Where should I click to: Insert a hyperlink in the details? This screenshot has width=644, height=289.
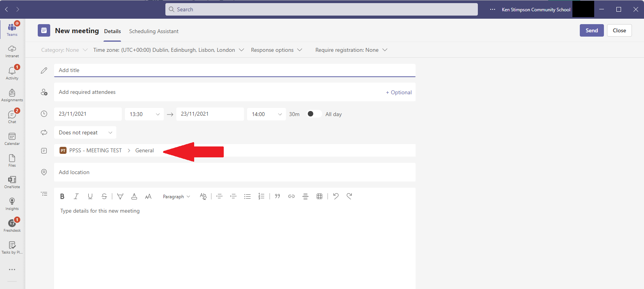(291, 196)
